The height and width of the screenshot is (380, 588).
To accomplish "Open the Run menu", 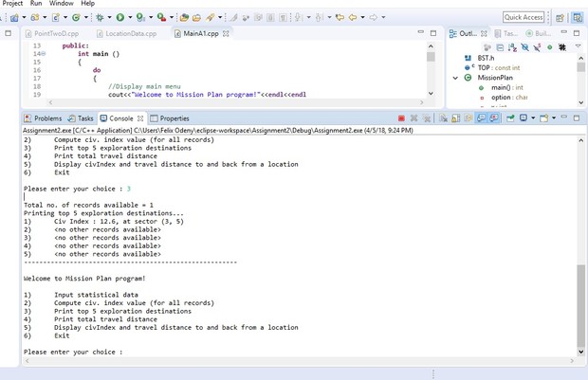I will click(36, 4).
